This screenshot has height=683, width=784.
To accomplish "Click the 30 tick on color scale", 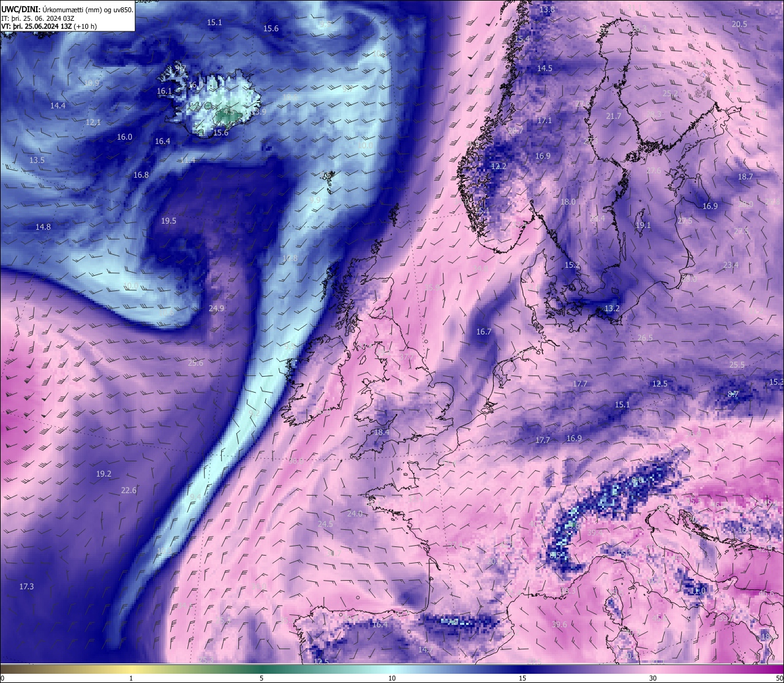I will (x=653, y=678).
